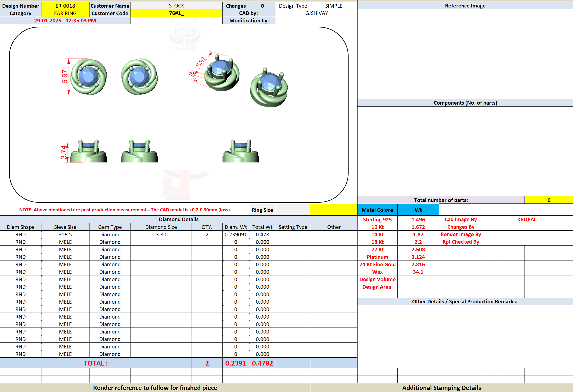Click the Render reference to follow header
This screenshot has width=573, height=392.
(x=155, y=388)
